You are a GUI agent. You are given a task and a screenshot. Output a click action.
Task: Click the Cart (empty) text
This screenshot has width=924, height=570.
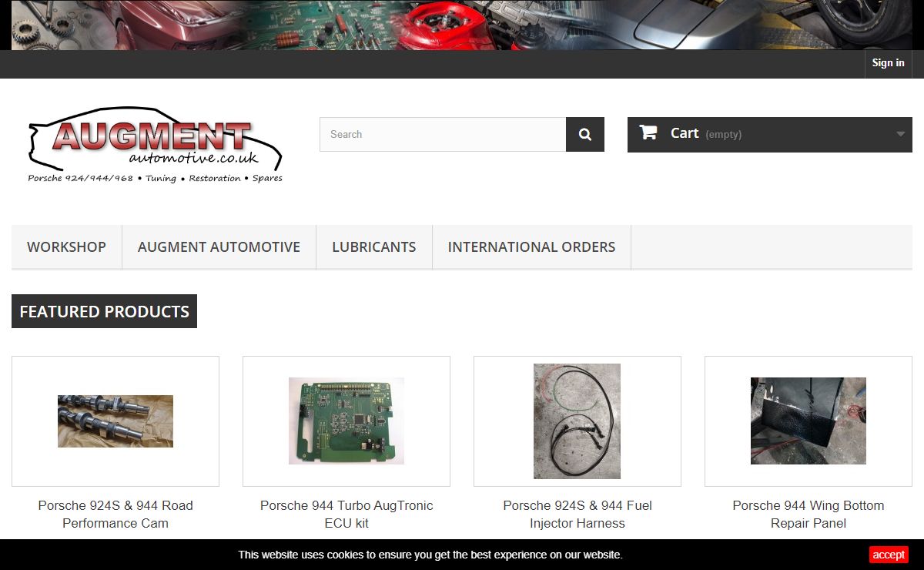706,133
